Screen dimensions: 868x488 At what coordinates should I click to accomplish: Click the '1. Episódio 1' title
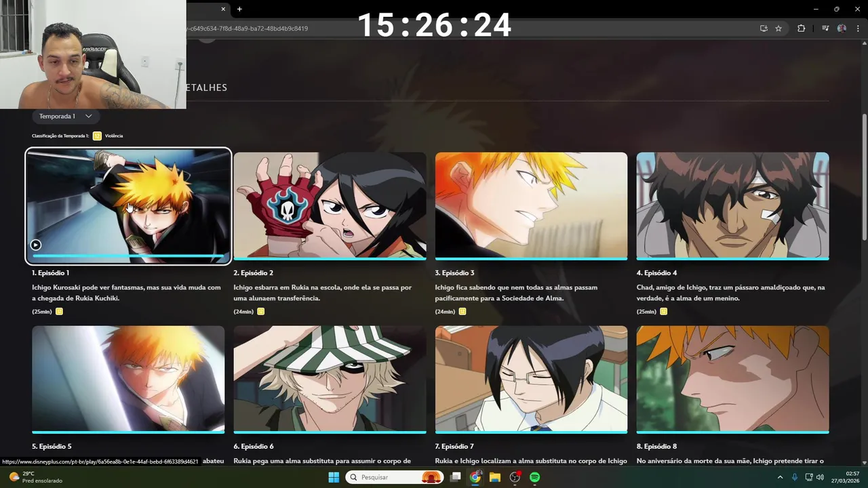(x=50, y=272)
